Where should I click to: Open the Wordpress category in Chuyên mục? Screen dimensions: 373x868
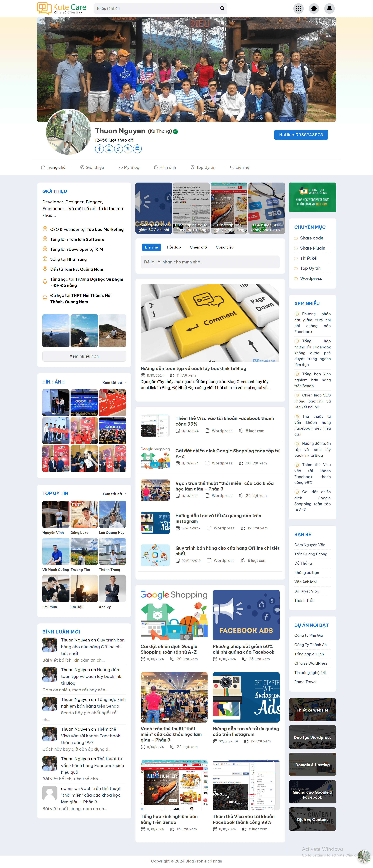tap(311, 279)
